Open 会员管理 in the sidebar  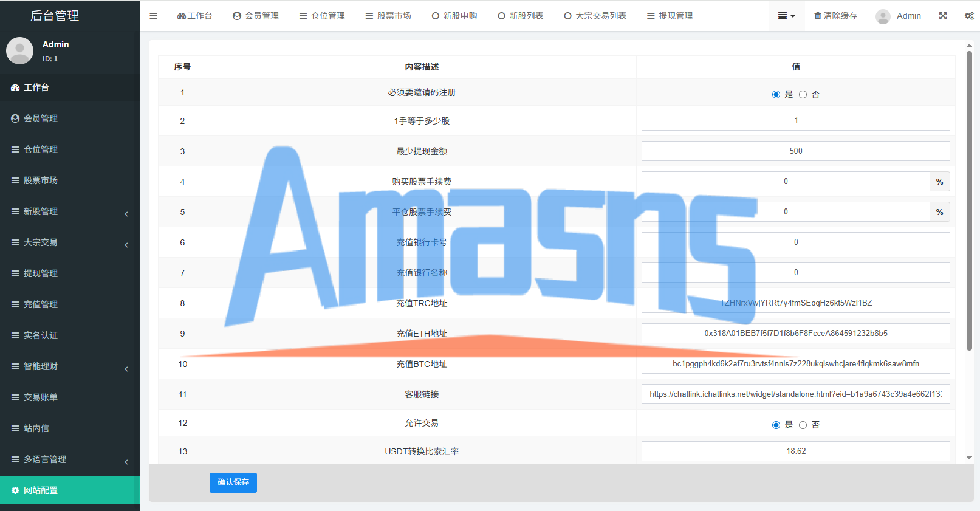pos(70,118)
